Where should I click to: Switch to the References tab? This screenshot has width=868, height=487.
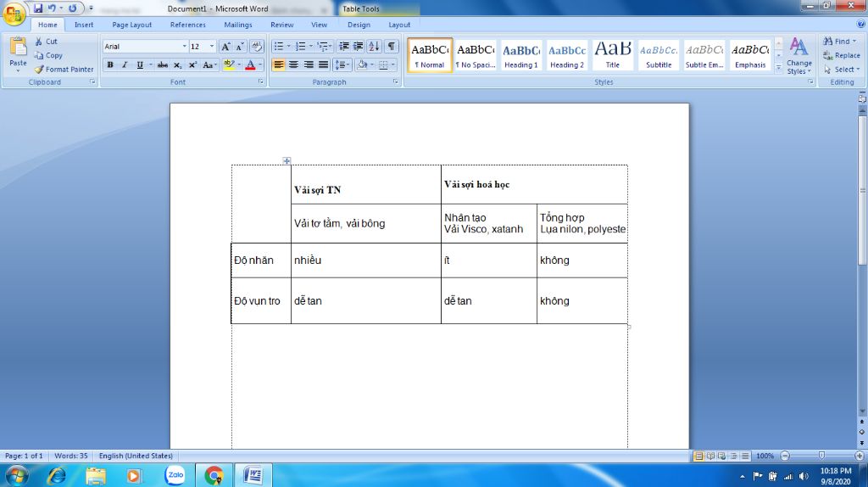[x=187, y=25]
